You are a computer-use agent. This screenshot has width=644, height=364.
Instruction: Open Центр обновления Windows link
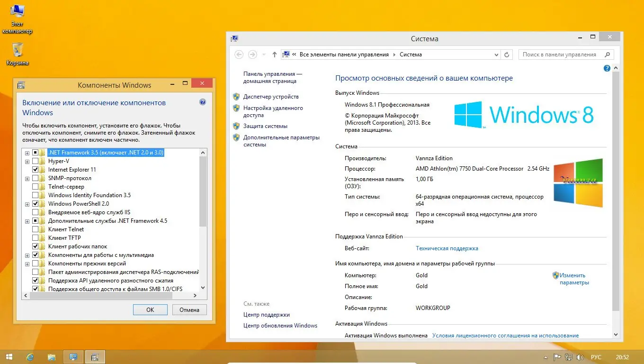click(280, 326)
